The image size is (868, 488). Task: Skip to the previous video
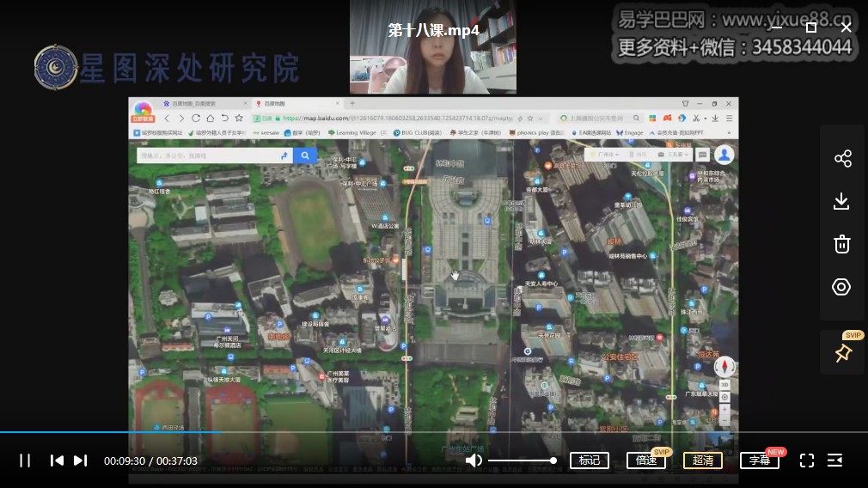pyautogui.click(x=57, y=461)
